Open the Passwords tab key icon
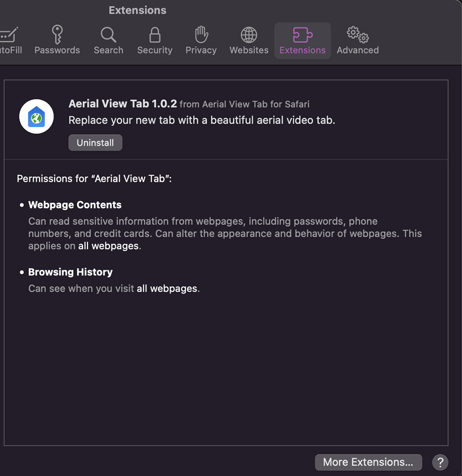Viewport: 462px width, 476px height. pos(57,34)
